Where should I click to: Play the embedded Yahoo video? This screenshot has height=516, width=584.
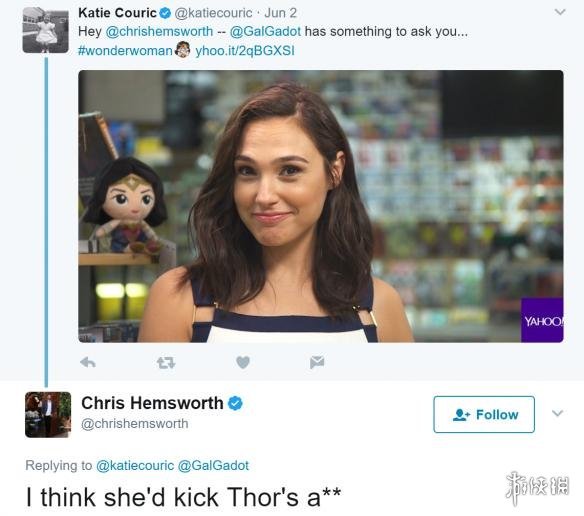(321, 206)
